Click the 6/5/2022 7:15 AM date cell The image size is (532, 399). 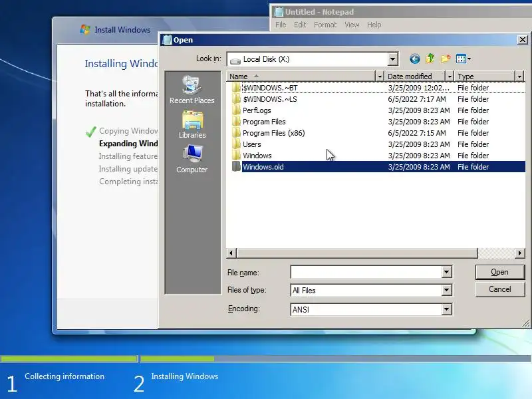417,133
